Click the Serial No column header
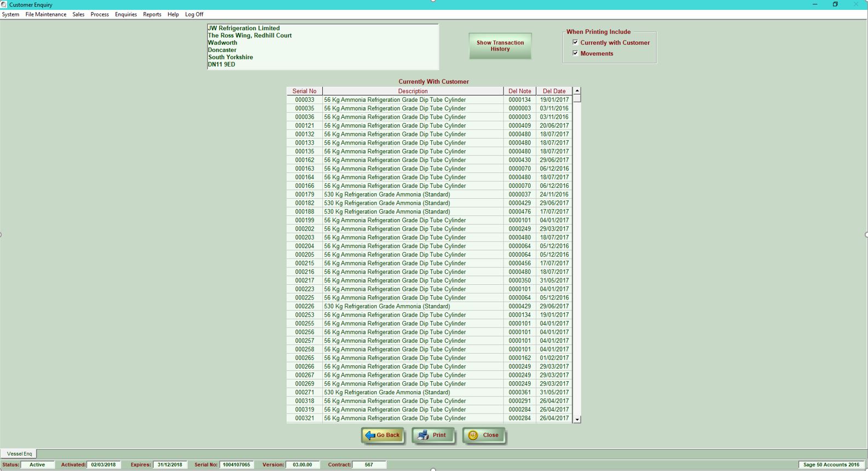This screenshot has width=868, height=471. [304, 91]
